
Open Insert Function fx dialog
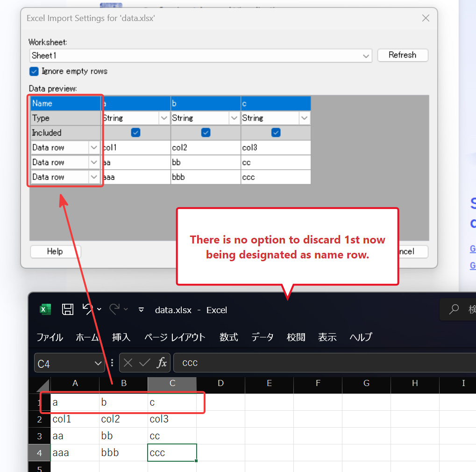click(x=162, y=363)
